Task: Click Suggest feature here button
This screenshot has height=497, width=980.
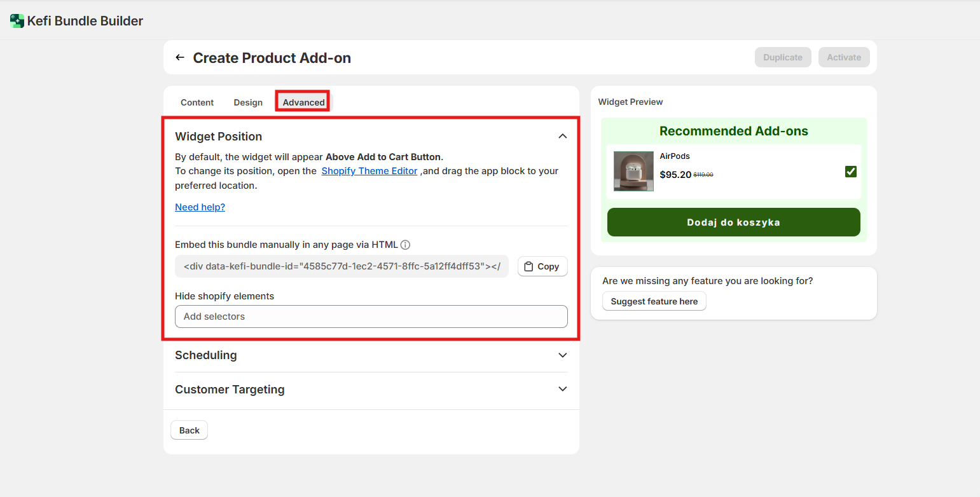Action: click(654, 301)
